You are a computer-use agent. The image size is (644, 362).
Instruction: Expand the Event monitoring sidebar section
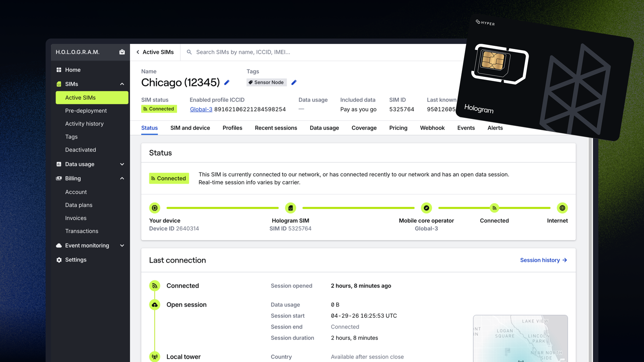point(122,245)
